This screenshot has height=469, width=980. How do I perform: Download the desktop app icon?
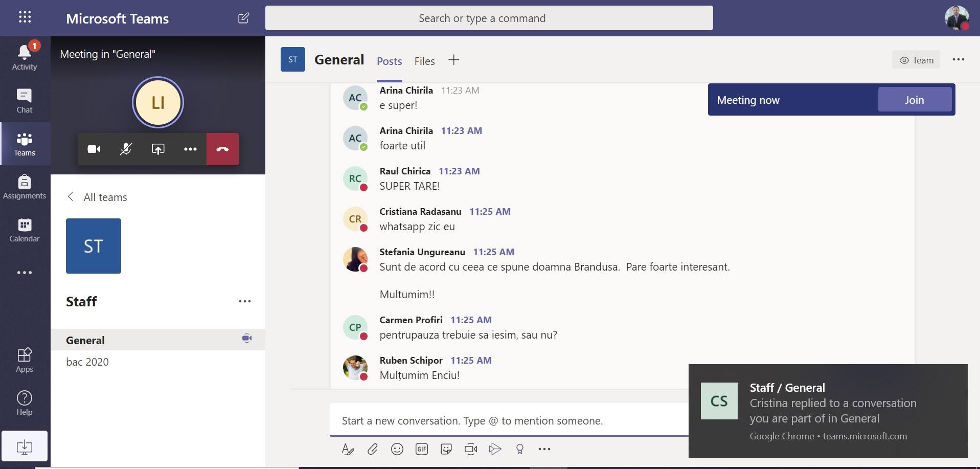(25, 446)
